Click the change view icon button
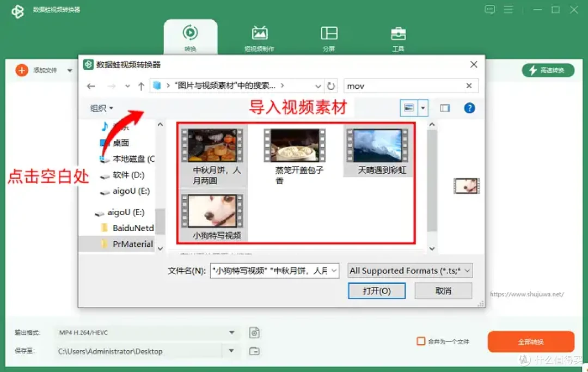The image size is (588, 372). tap(409, 108)
